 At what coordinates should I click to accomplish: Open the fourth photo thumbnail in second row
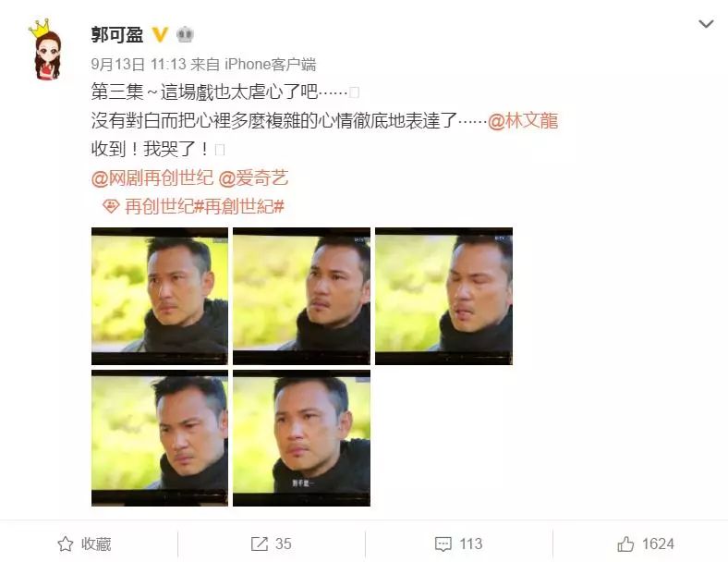pyautogui.click(x=160, y=438)
